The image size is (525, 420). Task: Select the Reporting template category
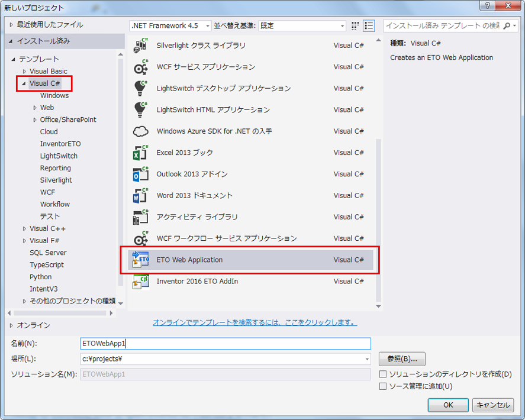click(55, 168)
